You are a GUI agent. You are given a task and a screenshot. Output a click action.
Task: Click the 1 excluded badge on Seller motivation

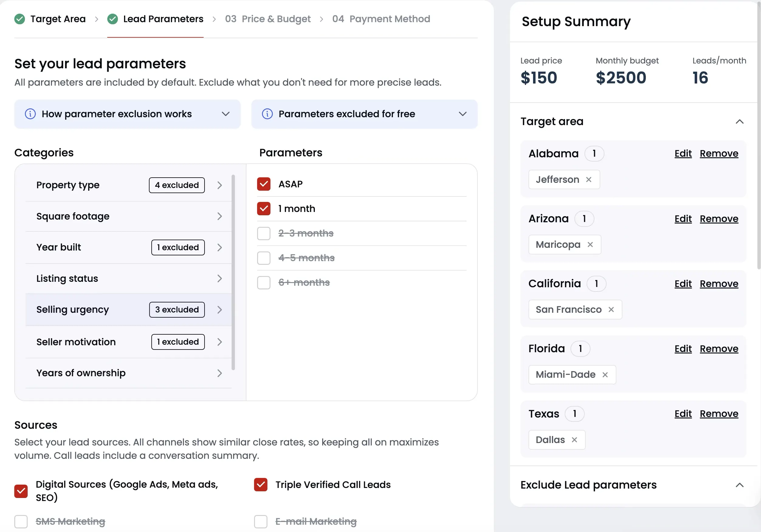click(x=178, y=342)
